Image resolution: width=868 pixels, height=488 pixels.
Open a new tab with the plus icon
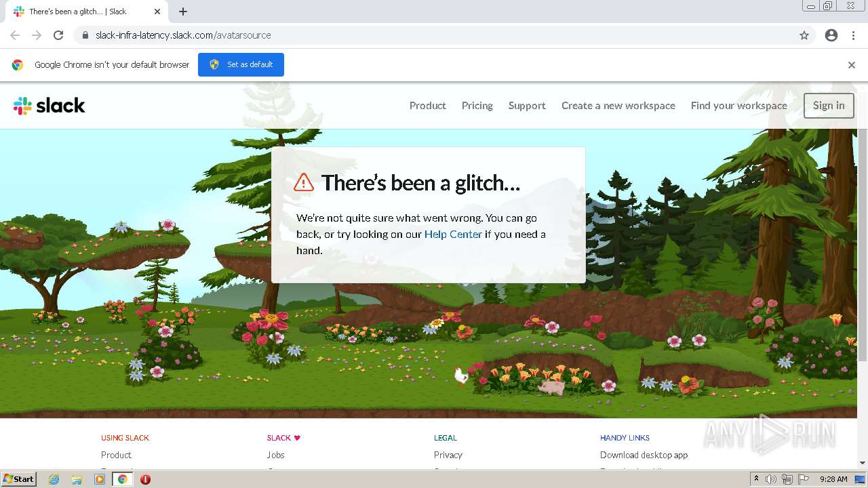pos(183,12)
